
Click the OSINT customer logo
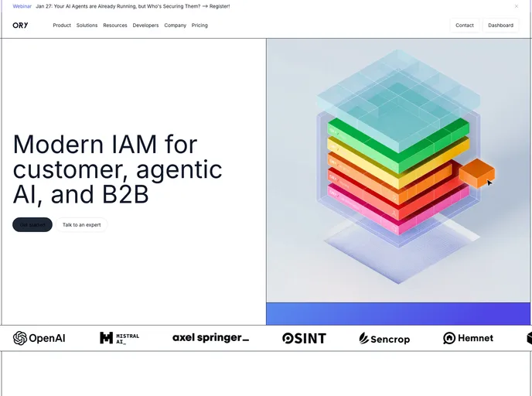(304, 338)
